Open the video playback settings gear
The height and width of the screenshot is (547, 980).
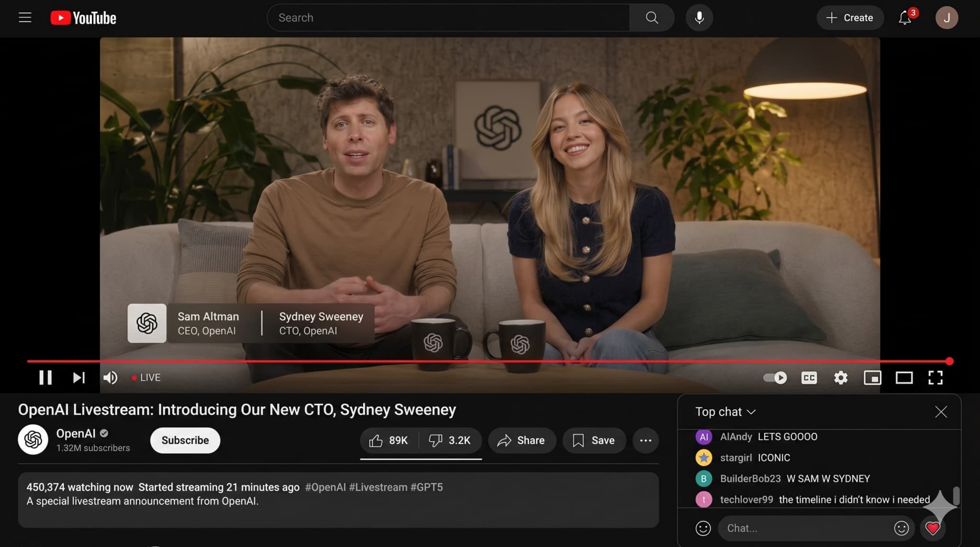[x=841, y=378]
